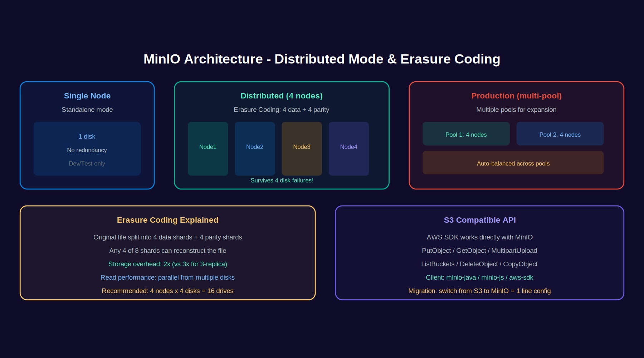Image resolution: width=644 pixels, height=358 pixels.
Task: Select the "Auto-balanced across pools" box
Action: 513,163
